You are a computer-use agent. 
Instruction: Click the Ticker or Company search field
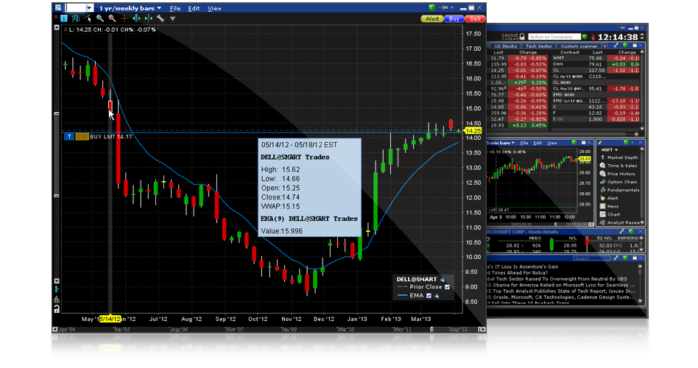click(x=554, y=36)
